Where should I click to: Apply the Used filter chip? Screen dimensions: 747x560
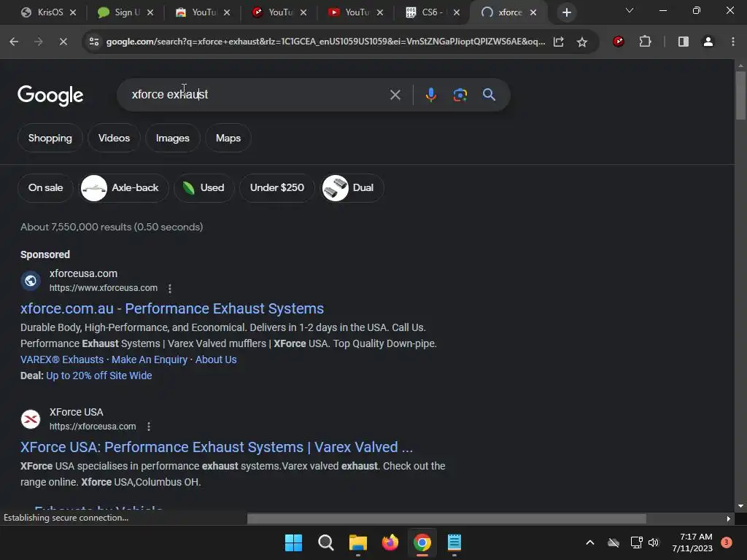pos(204,187)
